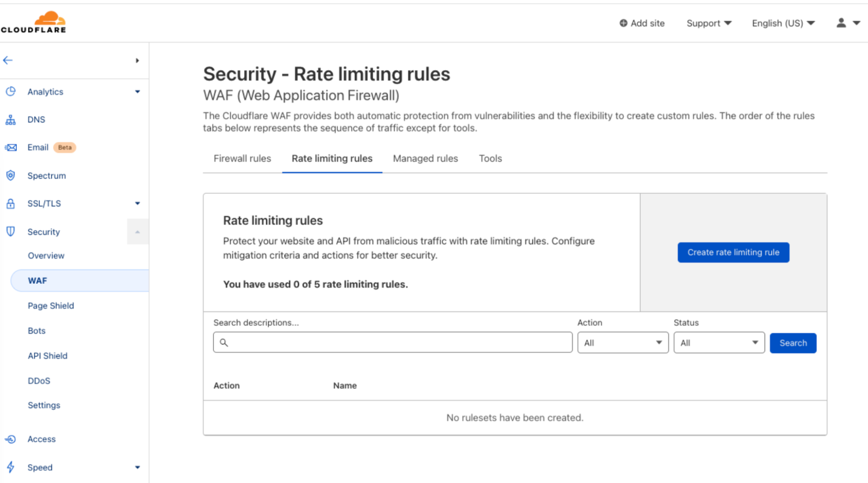Viewport: 868px width, 483px height.
Task: Switch to the Managed rules tab
Action: [425, 158]
